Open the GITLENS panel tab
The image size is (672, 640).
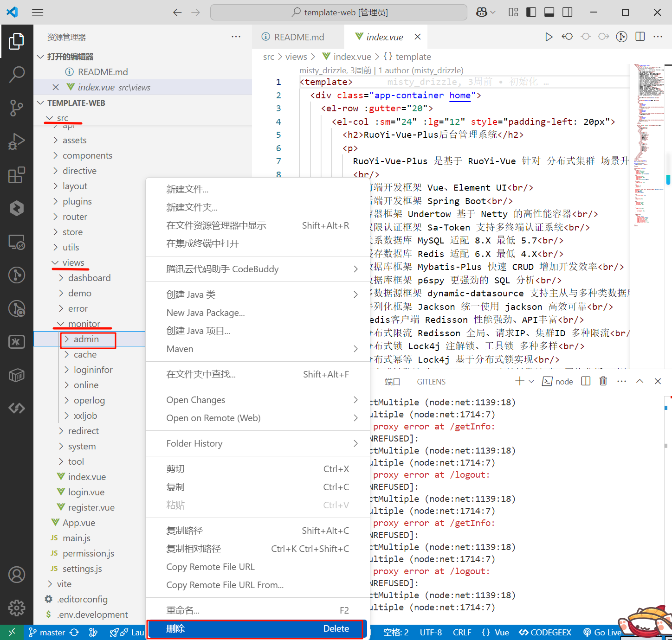point(431,382)
